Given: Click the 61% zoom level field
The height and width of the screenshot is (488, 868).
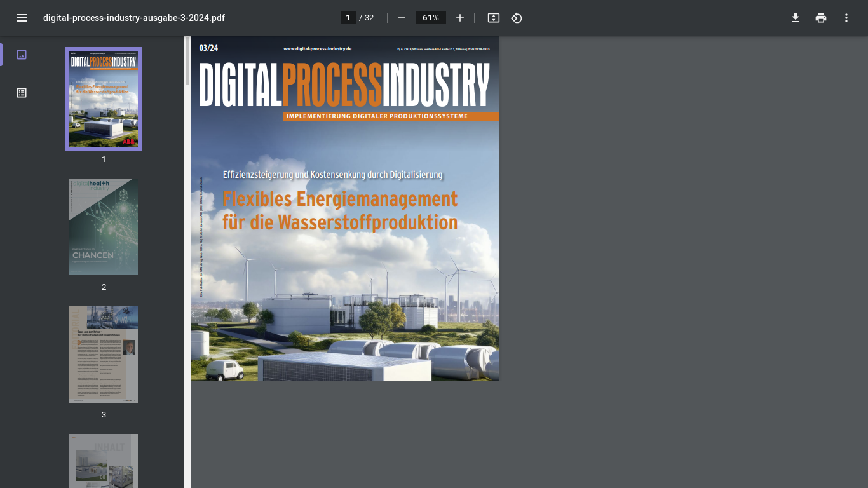Looking at the screenshot, I should pos(431,18).
